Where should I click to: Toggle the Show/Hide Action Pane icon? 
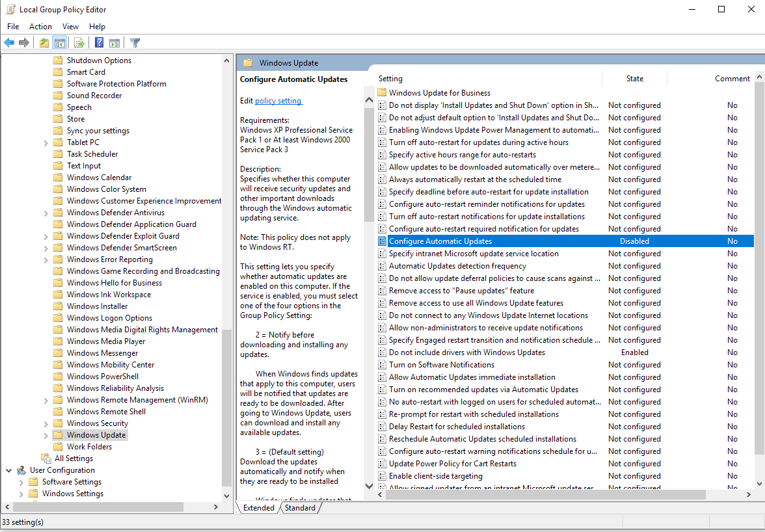(x=114, y=43)
